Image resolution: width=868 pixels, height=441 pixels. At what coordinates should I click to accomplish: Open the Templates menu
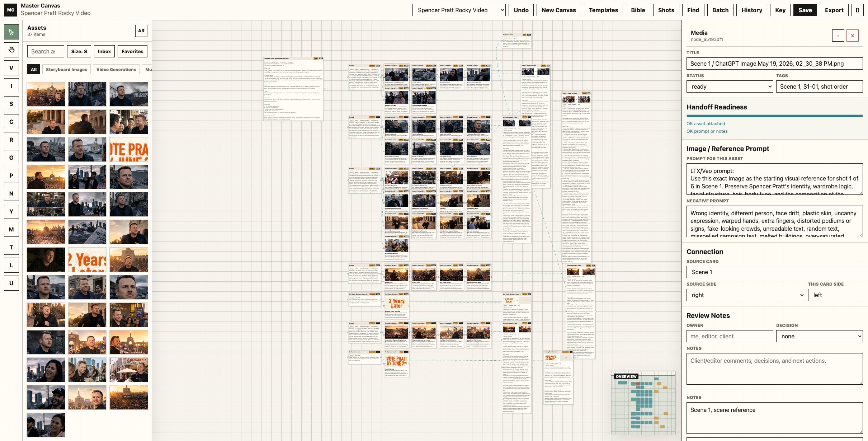[x=603, y=10]
